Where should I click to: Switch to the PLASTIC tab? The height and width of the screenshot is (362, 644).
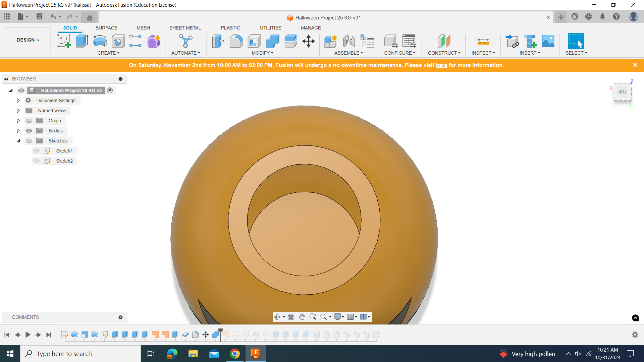(x=230, y=28)
